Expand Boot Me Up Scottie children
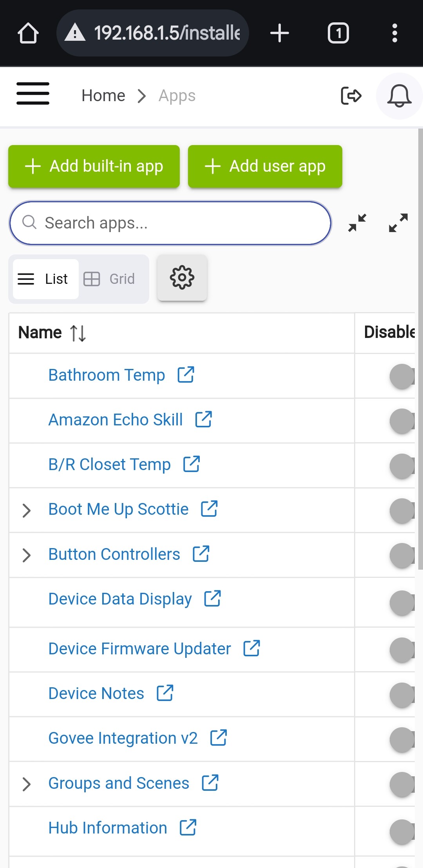The width and height of the screenshot is (423, 868). (x=27, y=510)
